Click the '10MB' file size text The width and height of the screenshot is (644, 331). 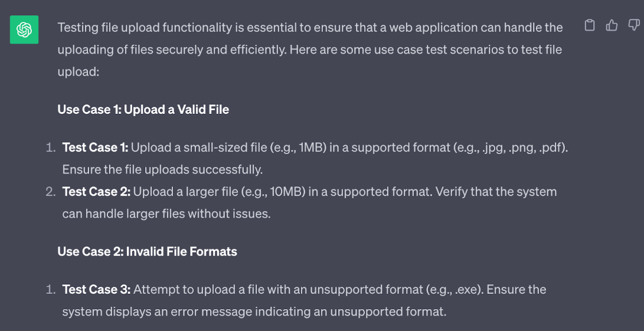coord(287,192)
